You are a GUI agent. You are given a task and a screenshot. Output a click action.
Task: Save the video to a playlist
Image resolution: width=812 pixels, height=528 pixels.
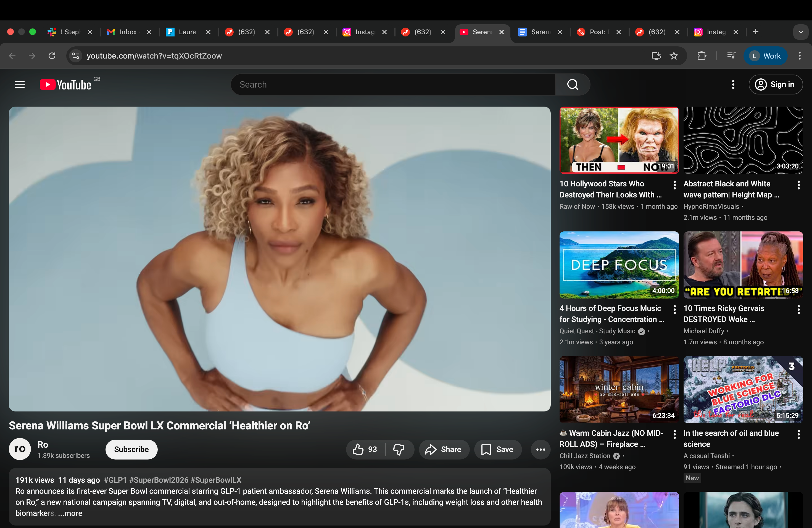[x=498, y=449]
